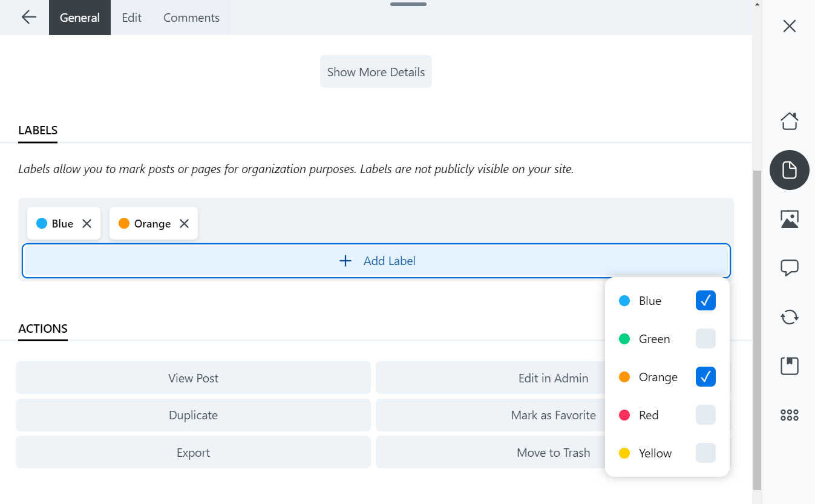Image resolution: width=815 pixels, height=504 pixels.
Task: Collapse the Add Label dropdown
Action: tap(376, 261)
